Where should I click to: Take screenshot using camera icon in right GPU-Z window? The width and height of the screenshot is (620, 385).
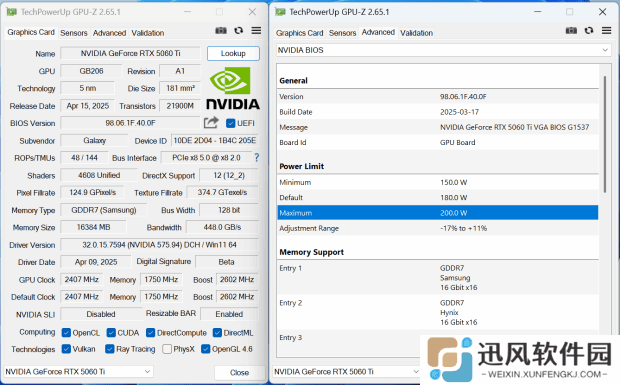pos(571,30)
